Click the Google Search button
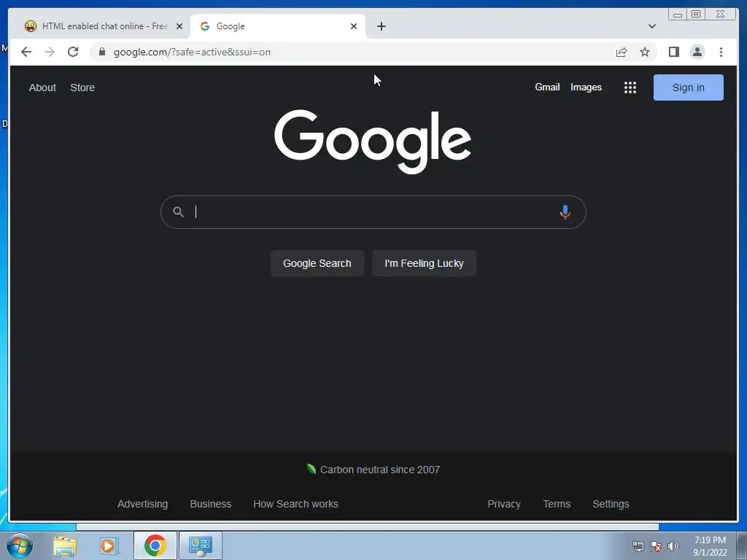Screen dimensions: 747x560 tap(317, 263)
